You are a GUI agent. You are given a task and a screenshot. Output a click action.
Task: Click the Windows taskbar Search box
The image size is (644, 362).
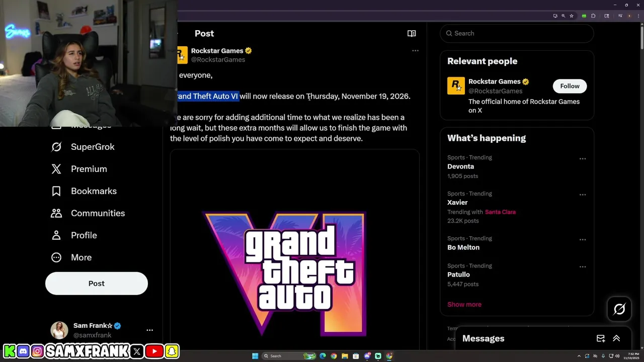[289, 356]
